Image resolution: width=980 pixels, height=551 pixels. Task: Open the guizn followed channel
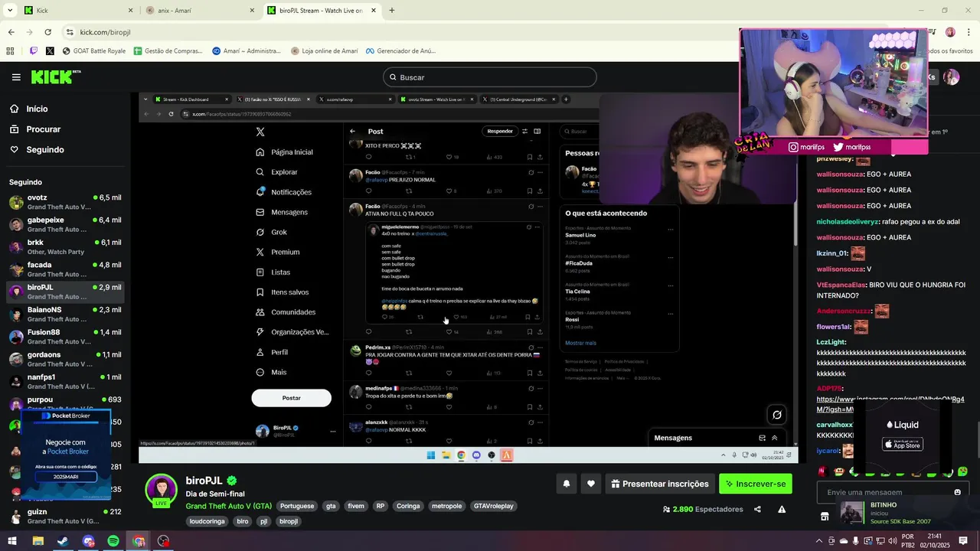[65, 517]
